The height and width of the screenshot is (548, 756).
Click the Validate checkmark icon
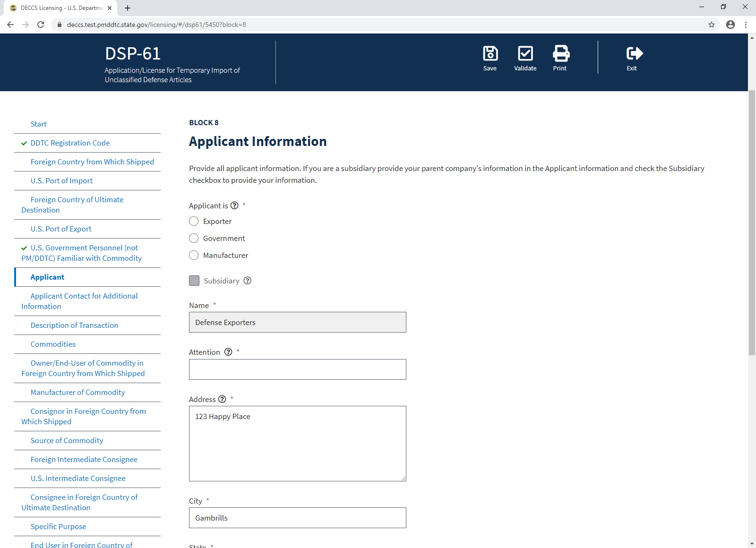tap(525, 53)
